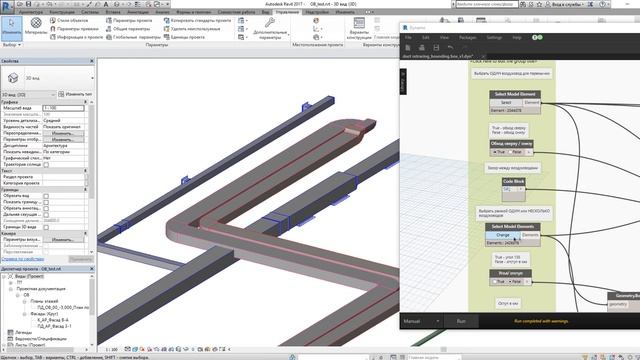The image size is (640, 360).
Task: Click the Undo arrow in Dynamo toolbar
Action: click(450, 48)
